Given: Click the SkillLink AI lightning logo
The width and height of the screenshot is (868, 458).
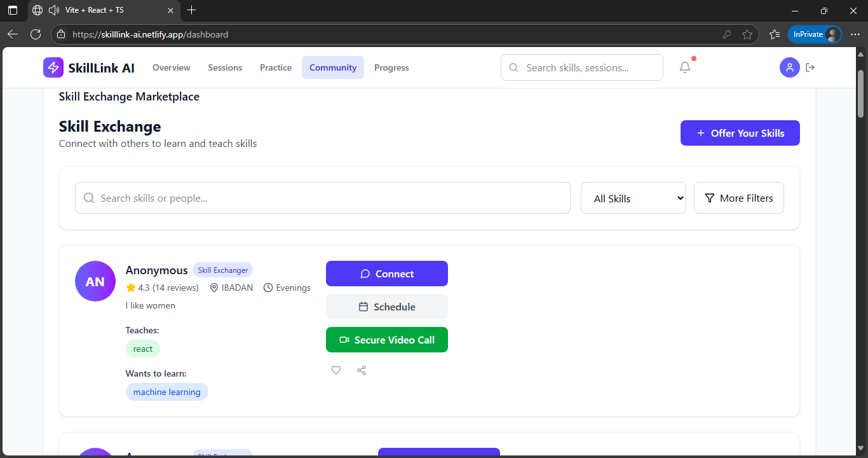Looking at the screenshot, I should pos(53,67).
